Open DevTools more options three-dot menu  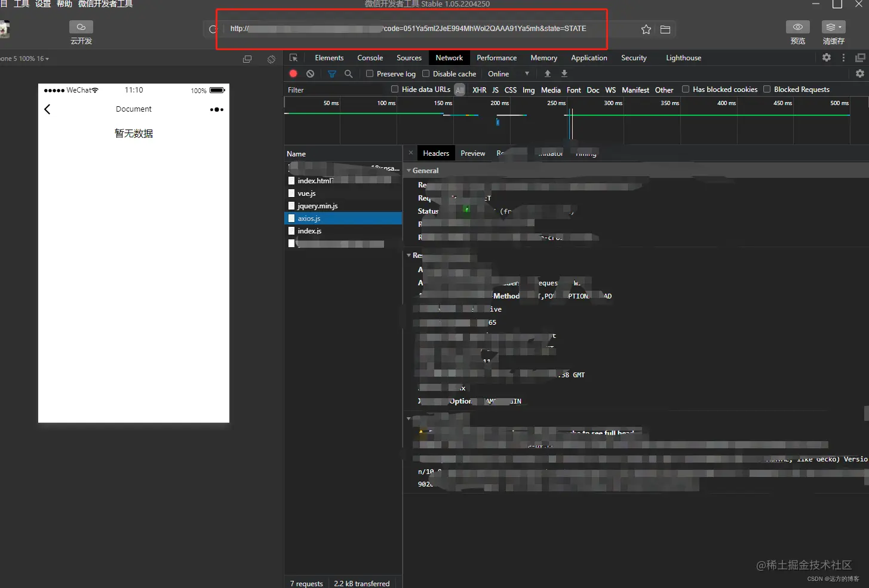click(x=843, y=57)
